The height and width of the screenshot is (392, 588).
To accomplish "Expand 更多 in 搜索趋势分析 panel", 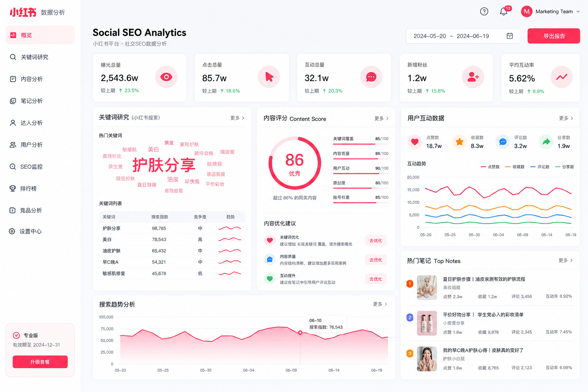I will point(380,304).
